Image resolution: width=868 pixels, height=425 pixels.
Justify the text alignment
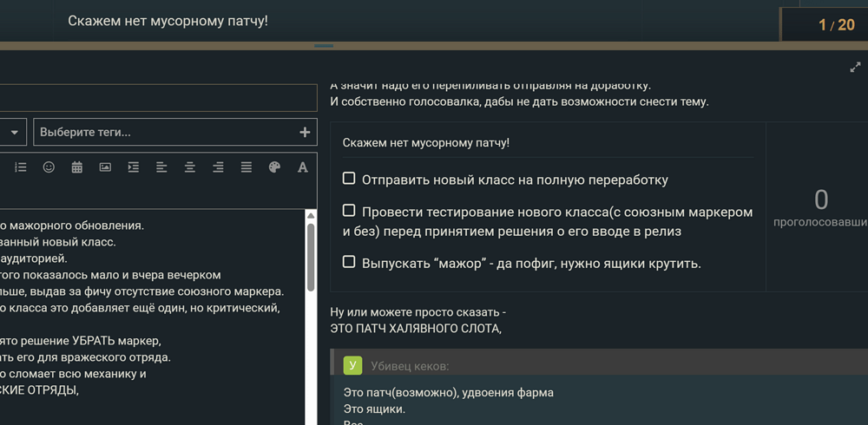[x=246, y=167]
